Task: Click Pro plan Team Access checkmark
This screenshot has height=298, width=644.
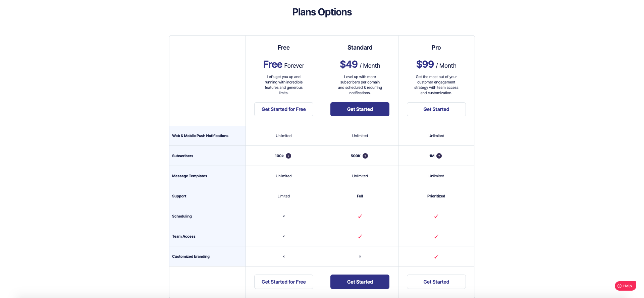Action: click(436, 236)
